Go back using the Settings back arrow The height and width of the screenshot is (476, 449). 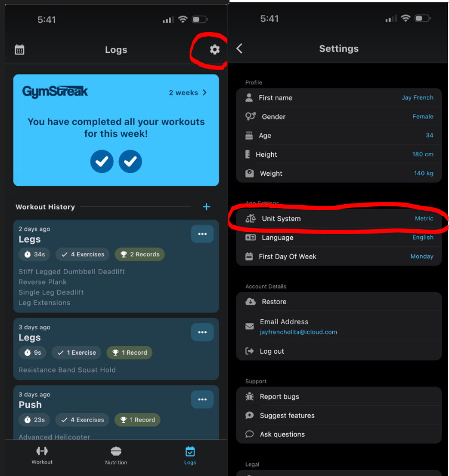[240, 48]
